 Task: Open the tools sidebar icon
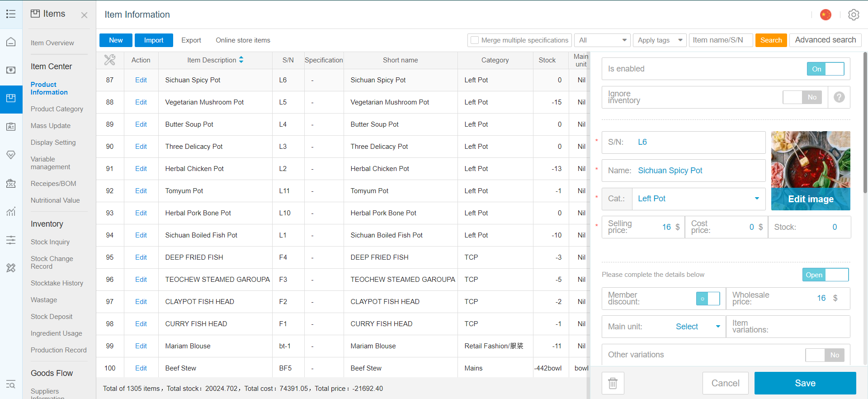click(x=11, y=268)
